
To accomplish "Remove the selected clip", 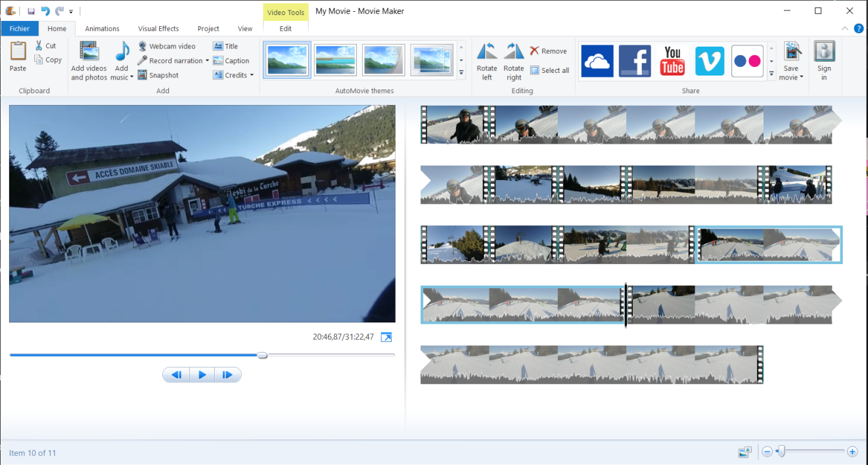I will (x=548, y=51).
